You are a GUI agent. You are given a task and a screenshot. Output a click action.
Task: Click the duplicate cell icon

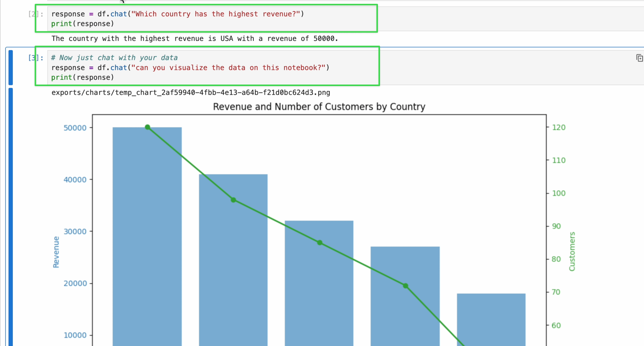639,58
